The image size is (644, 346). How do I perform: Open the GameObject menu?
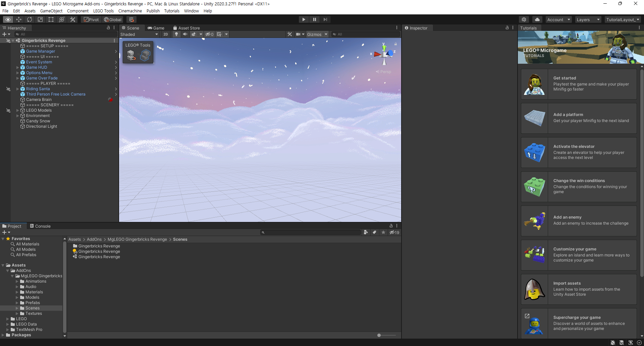51,11
